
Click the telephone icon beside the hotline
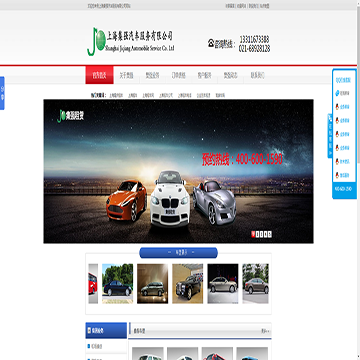211,43
